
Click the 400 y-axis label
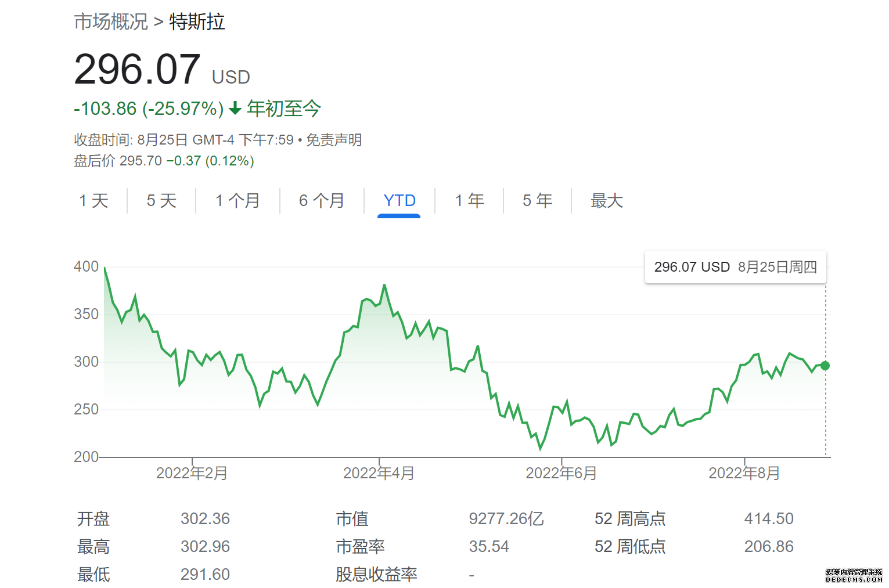click(86, 266)
